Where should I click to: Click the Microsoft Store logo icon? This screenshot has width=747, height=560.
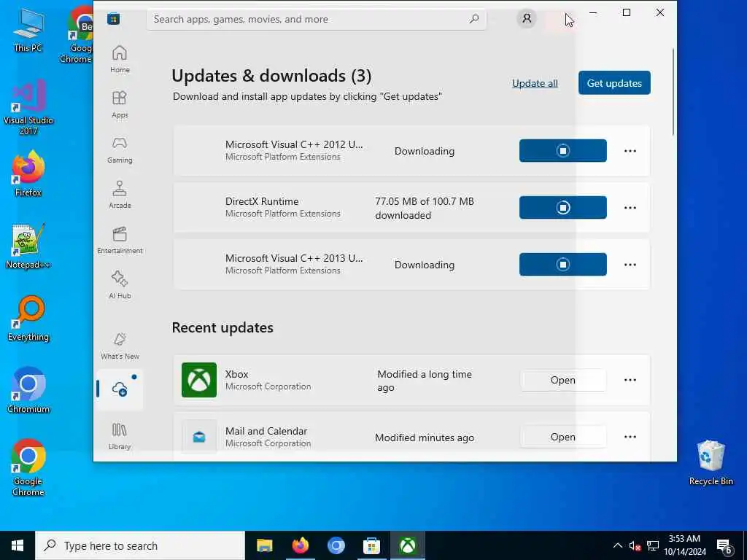(x=113, y=19)
